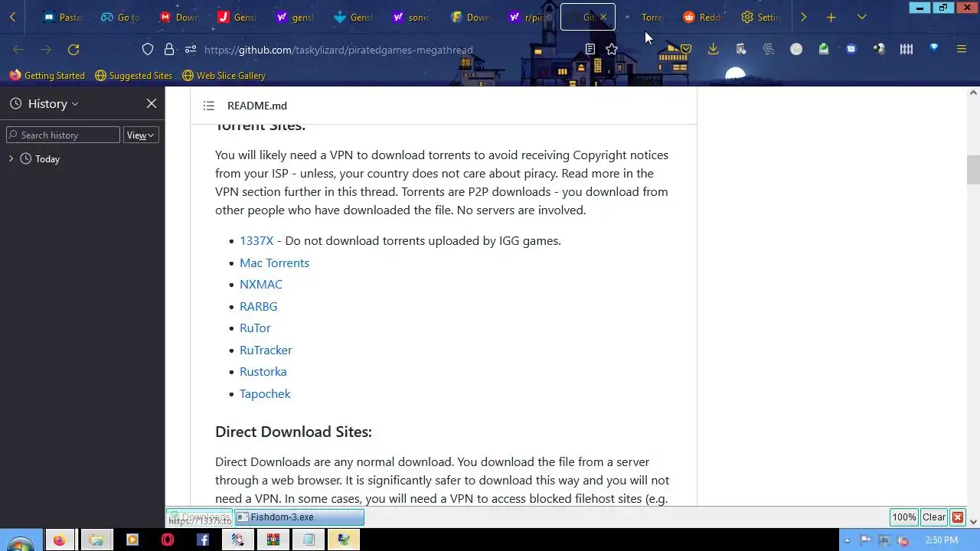The width and height of the screenshot is (980, 551).
Task: Open the Rustorka link
Action: point(263,372)
